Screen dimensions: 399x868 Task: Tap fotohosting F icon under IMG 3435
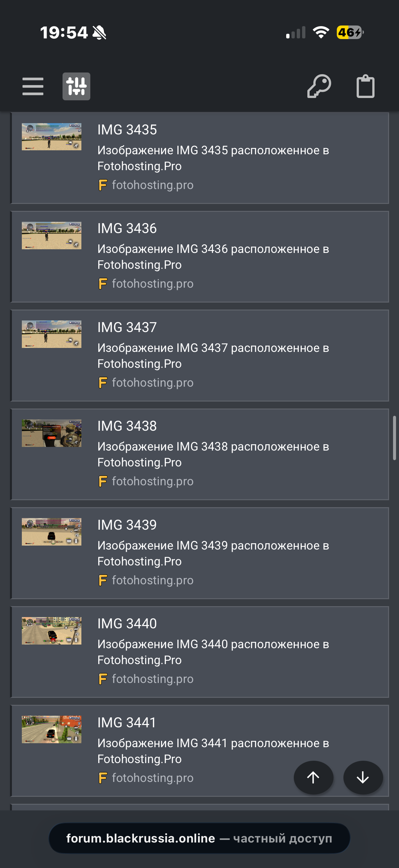point(103,185)
